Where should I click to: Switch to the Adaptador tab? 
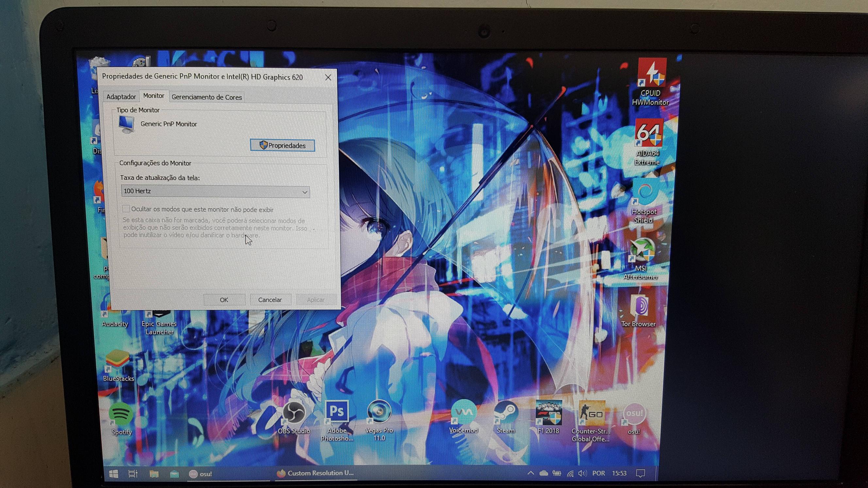[x=121, y=97]
